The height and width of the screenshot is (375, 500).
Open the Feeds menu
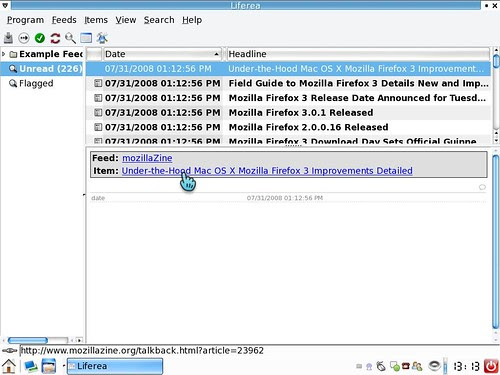coord(64,20)
